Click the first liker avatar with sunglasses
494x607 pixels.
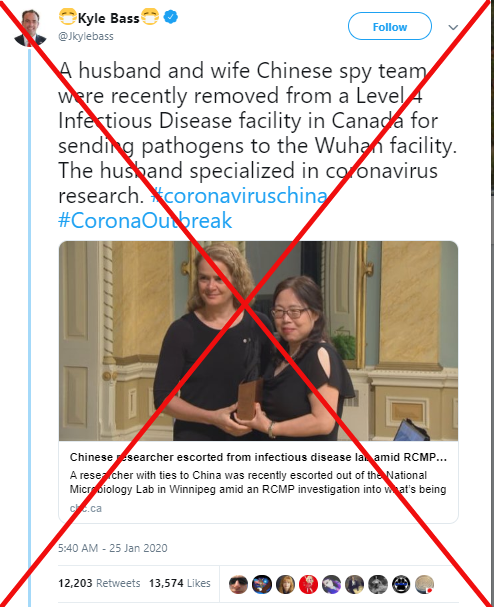click(238, 585)
